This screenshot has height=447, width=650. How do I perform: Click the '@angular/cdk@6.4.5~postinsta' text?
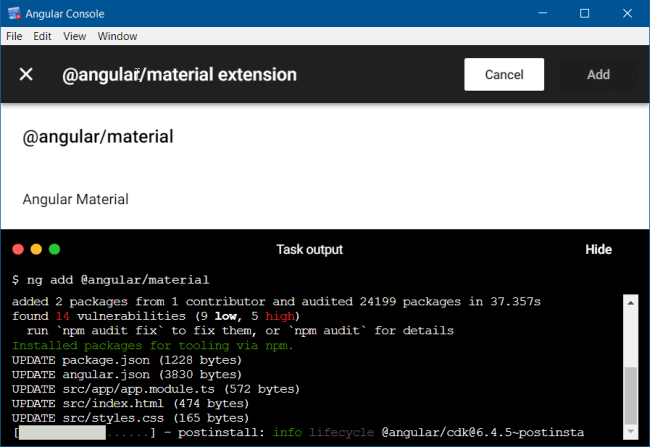point(483,432)
